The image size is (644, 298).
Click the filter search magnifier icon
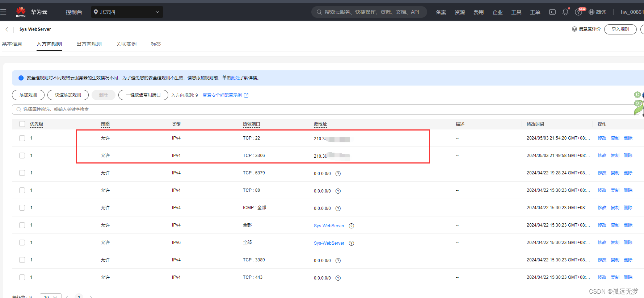pyautogui.click(x=19, y=109)
